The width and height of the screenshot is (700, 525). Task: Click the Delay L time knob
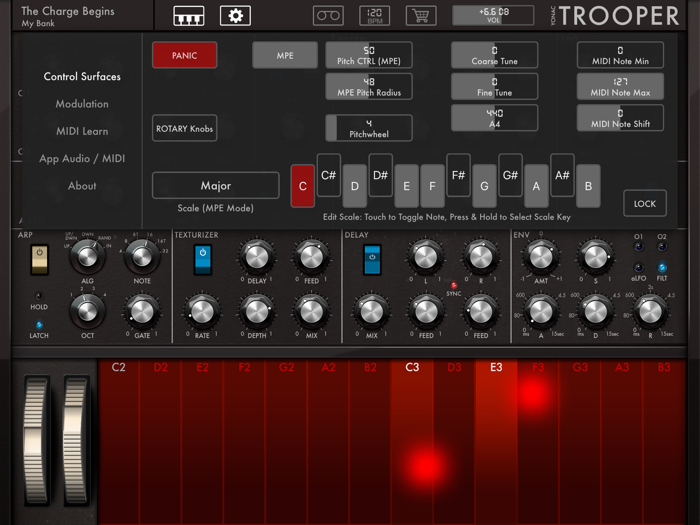(x=425, y=257)
